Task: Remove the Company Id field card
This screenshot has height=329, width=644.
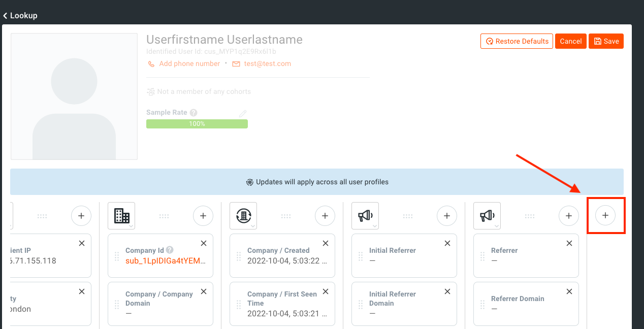Action: tap(204, 243)
